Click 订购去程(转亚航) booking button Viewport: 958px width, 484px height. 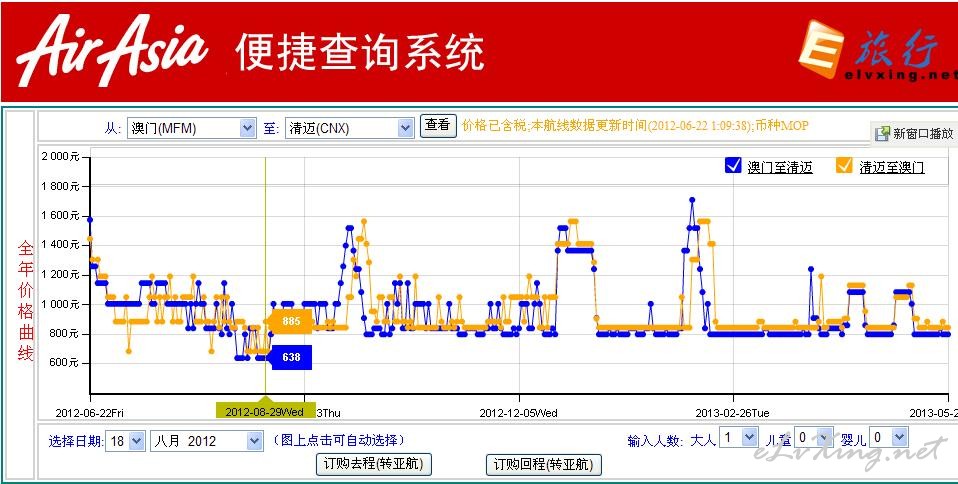pyautogui.click(x=374, y=464)
